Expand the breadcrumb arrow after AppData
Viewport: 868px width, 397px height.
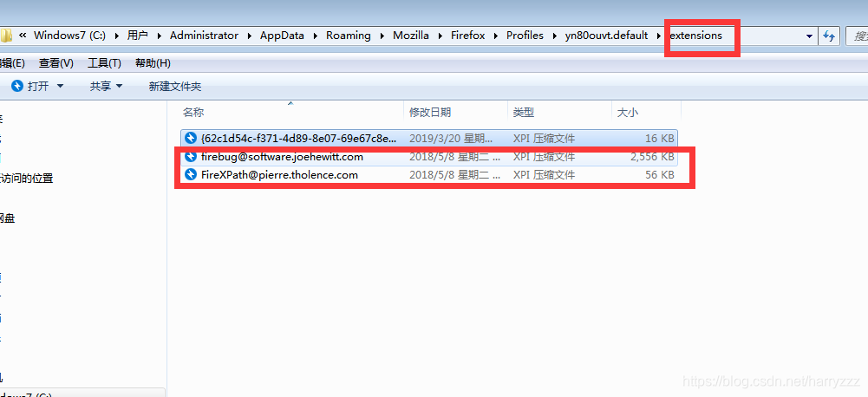(315, 36)
